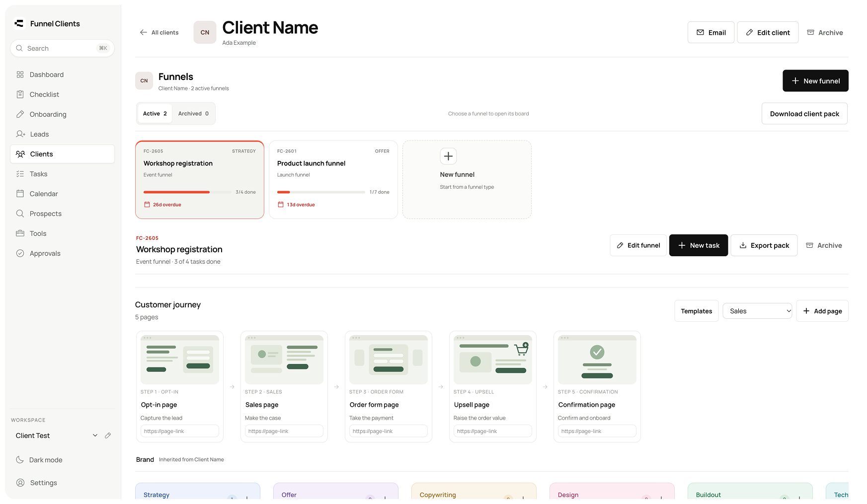This screenshot has width=867, height=504.
Task: Click the CN avatar next to Client Name
Action: 205,32
